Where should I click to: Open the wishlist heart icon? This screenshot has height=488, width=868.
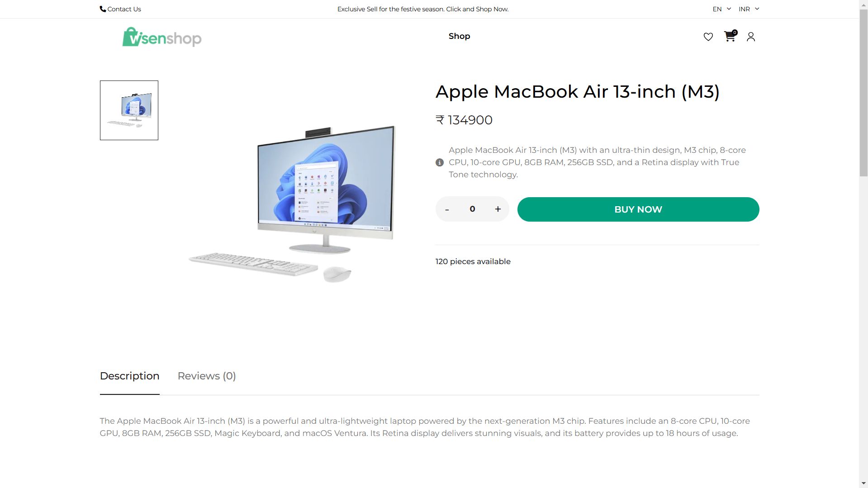pyautogui.click(x=708, y=37)
